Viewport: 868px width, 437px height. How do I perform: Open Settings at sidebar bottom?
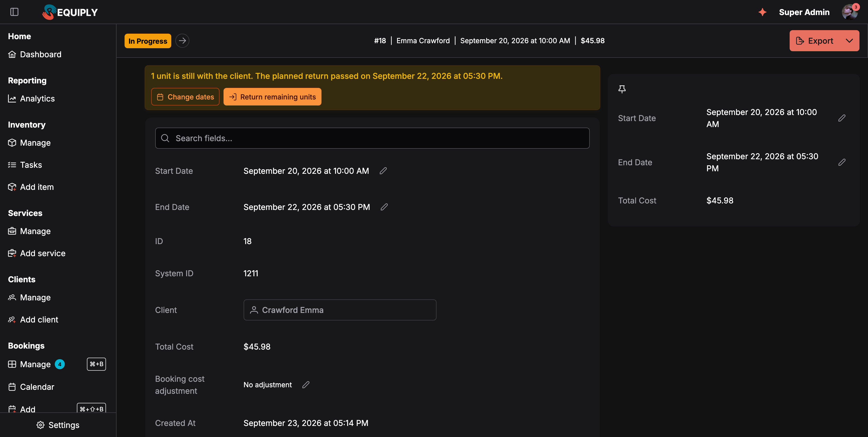tap(58, 425)
